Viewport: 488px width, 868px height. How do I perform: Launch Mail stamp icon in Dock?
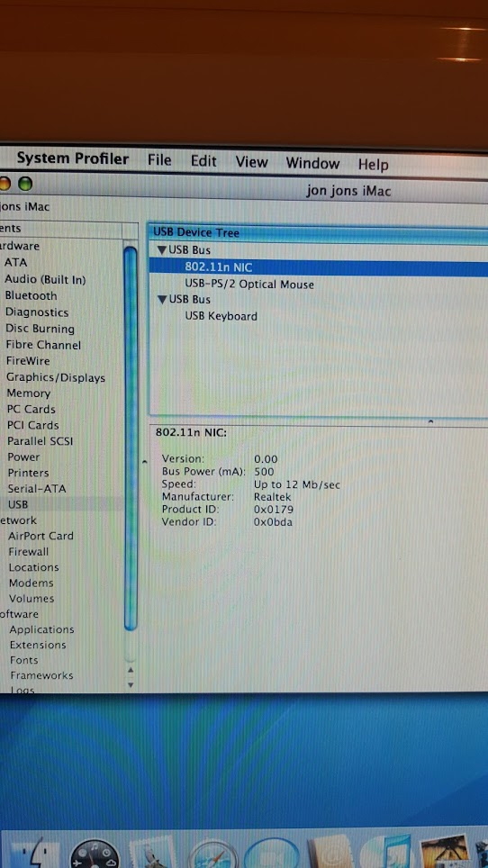coord(152,854)
